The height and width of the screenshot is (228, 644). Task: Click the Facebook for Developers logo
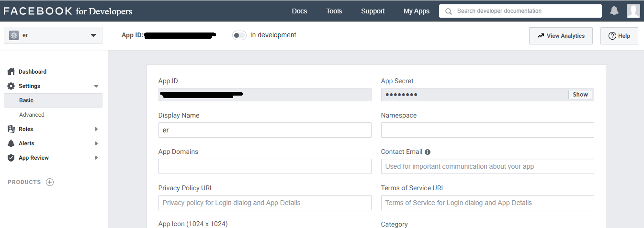(68, 11)
